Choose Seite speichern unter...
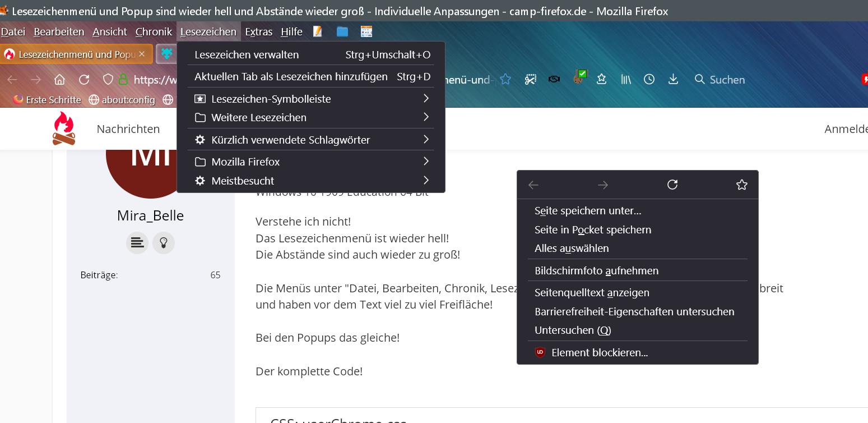Image resolution: width=868 pixels, height=423 pixels. (638, 210)
